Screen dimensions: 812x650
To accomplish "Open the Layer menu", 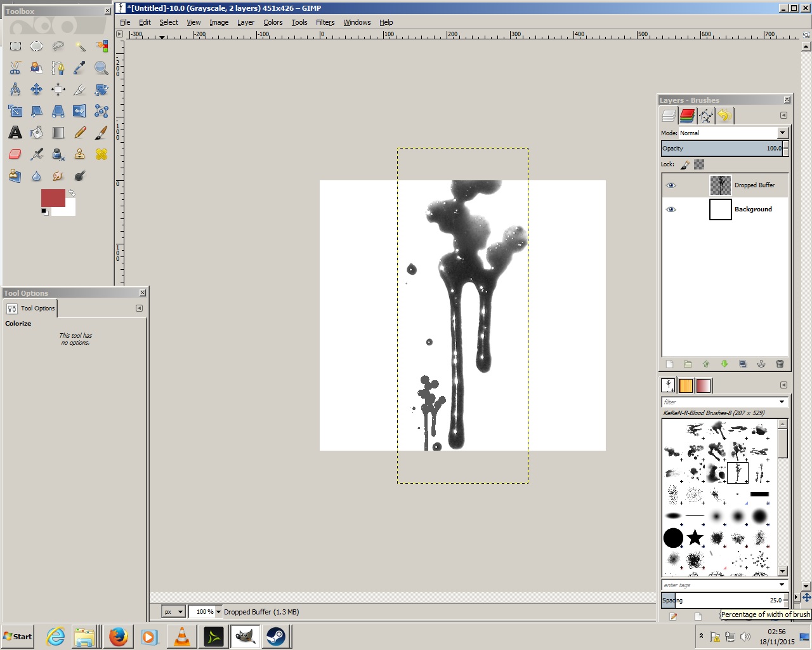I will pyautogui.click(x=246, y=22).
